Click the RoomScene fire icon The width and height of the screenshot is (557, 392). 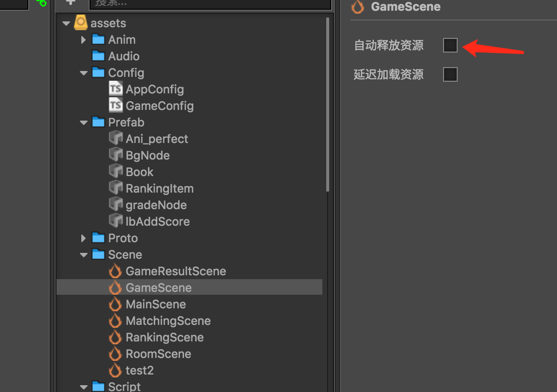tap(115, 354)
